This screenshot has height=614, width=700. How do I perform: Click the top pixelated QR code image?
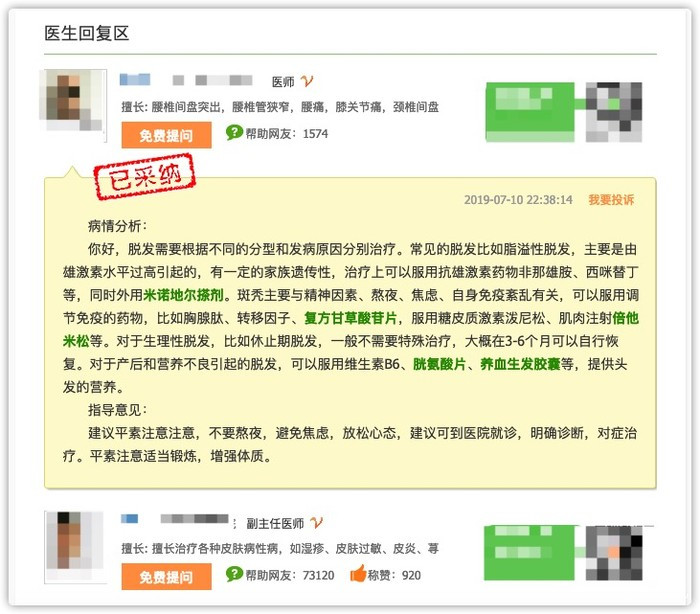tap(614, 112)
